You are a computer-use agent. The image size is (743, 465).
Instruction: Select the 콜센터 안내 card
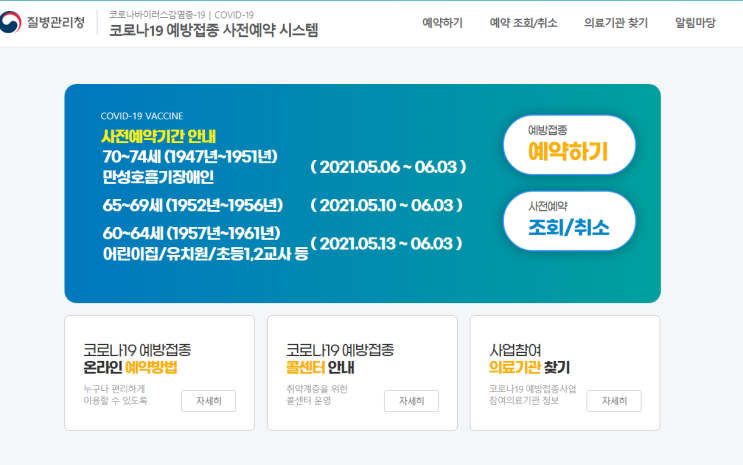[x=362, y=373]
